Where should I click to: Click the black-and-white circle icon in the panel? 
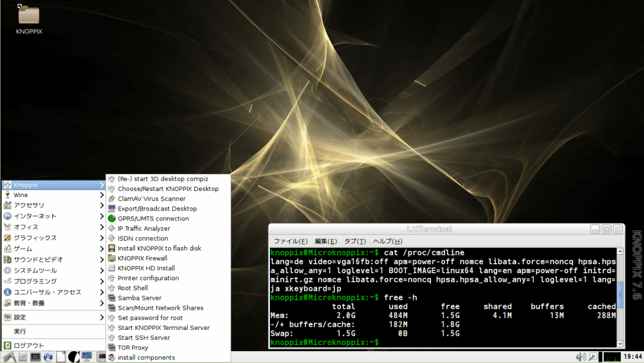[73, 357]
